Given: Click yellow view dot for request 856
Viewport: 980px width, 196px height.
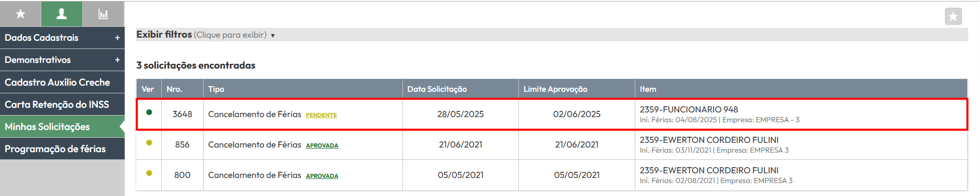Looking at the screenshot, I should tap(149, 143).
